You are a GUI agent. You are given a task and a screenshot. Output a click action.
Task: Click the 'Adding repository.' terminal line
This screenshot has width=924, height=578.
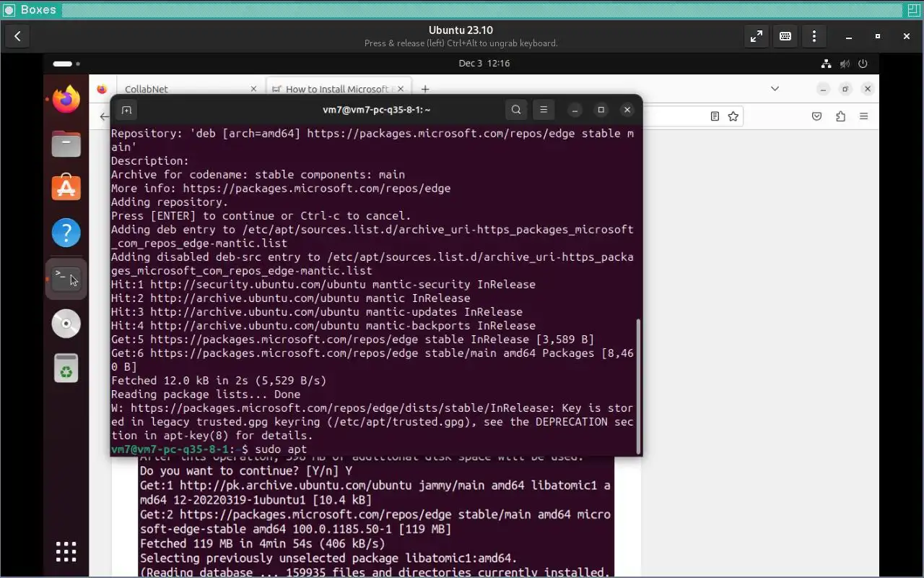tap(170, 202)
